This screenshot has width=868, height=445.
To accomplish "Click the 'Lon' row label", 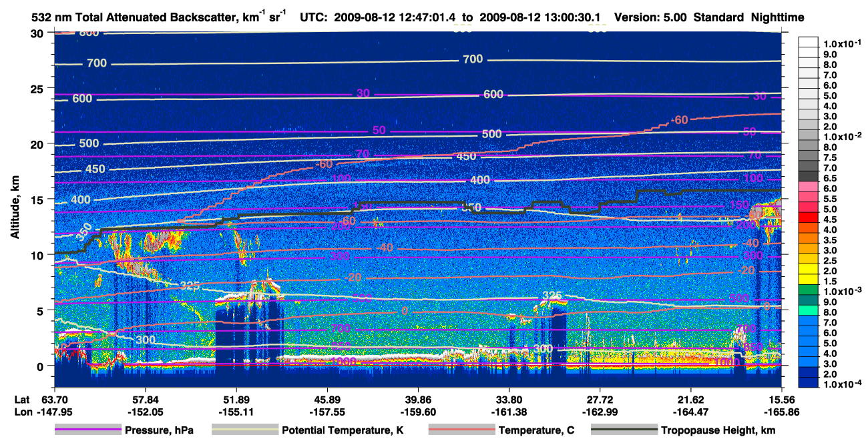I will click(x=22, y=411).
